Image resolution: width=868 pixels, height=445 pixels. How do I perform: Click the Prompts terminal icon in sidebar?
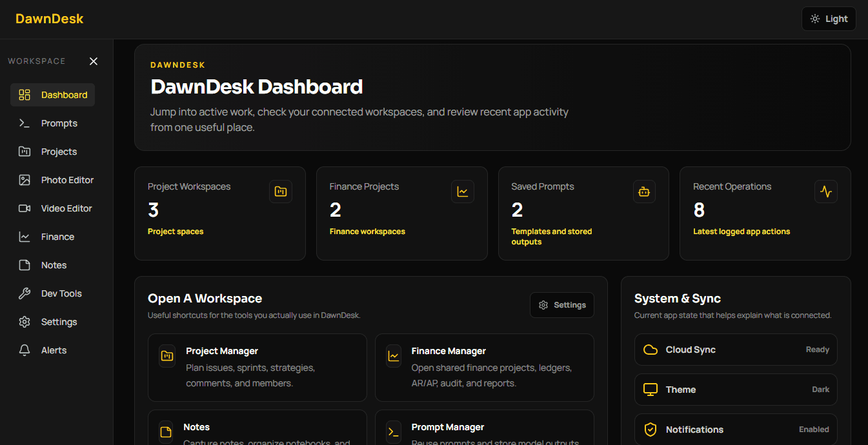pos(25,123)
